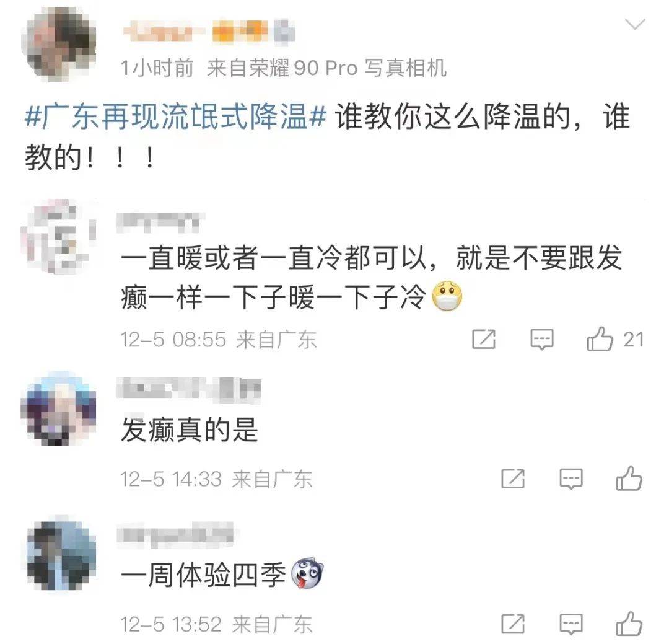The width and height of the screenshot is (669, 644).
Task: Tap the masked face emoji in first comment
Action: [447, 296]
